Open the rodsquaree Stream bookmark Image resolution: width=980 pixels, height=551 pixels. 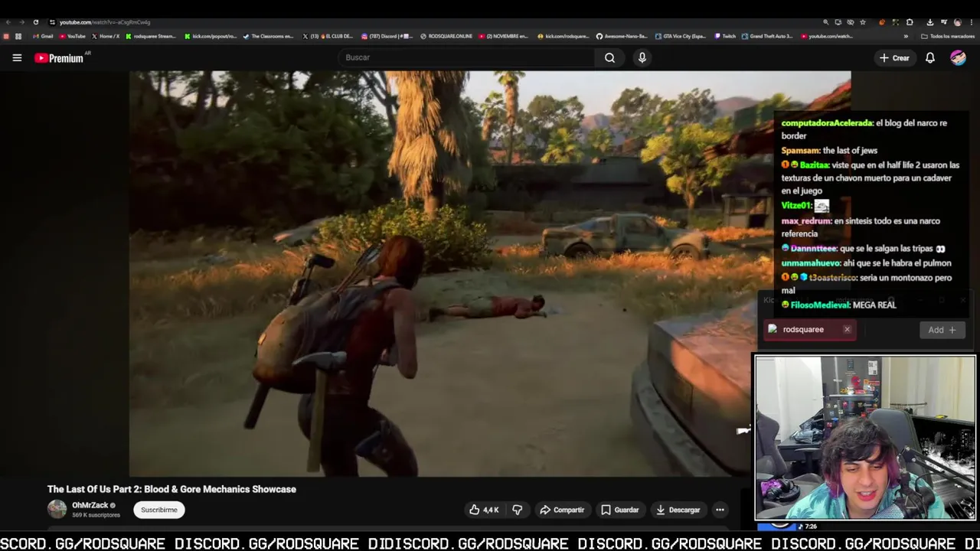point(151,36)
